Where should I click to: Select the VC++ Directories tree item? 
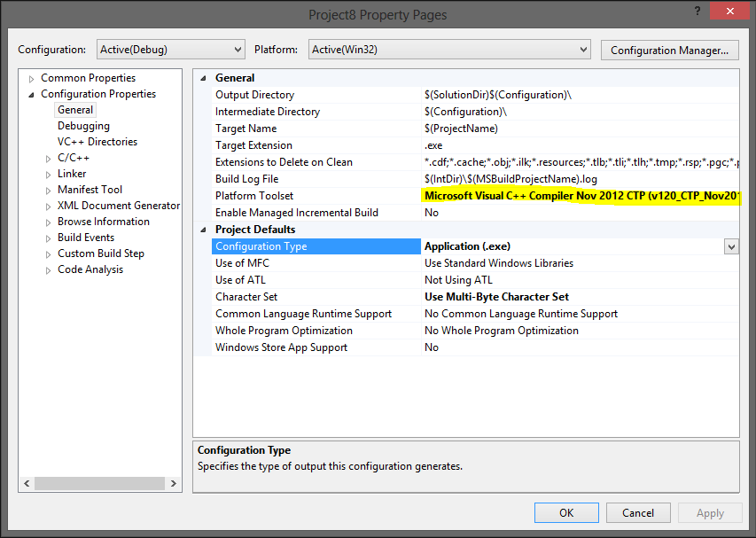tap(97, 141)
